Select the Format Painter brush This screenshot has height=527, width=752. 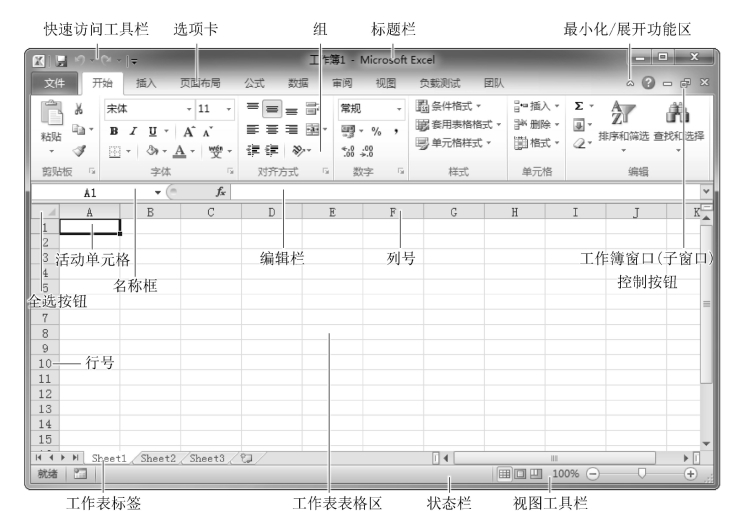click(x=79, y=151)
